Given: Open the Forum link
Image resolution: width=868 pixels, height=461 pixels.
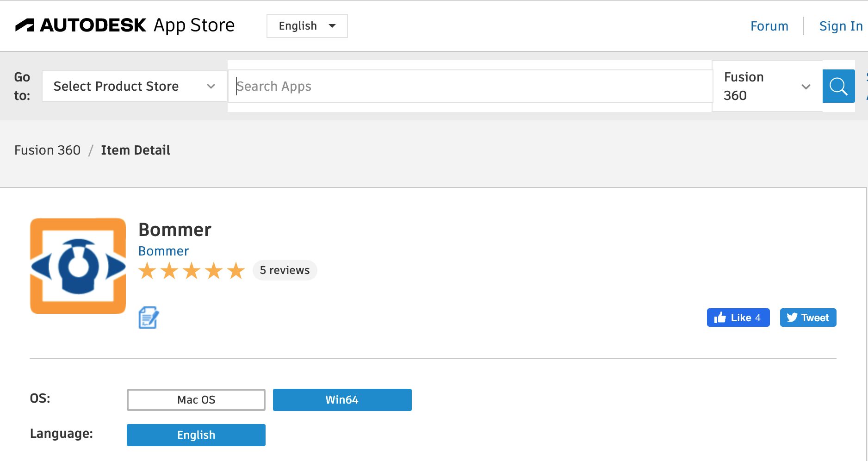Looking at the screenshot, I should [x=769, y=26].
